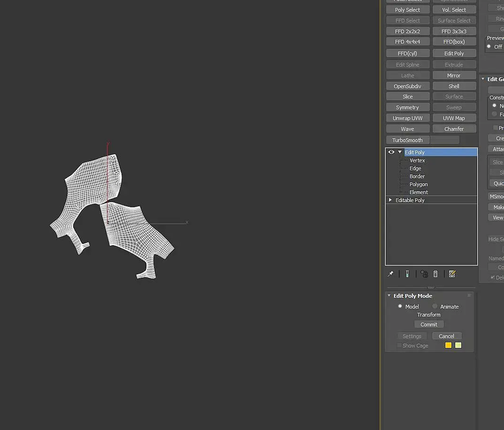504x430 pixels.
Task: Add FFD 2x2x2 modifier
Action: point(408,31)
